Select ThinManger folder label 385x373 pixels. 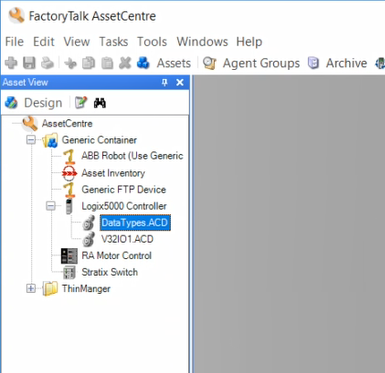point(86,289)
